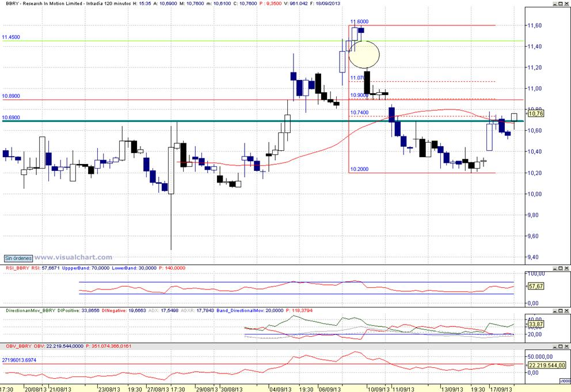Viewport: 571px width, 392px height.
Task: Click the DINegative: 19,6663 value
Action: coord(124,311)
